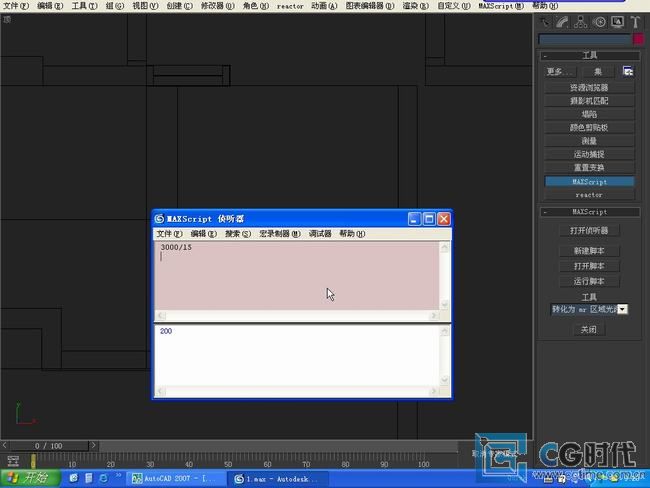This screenshot has width=650, height=488.
Task: Switch to AutoCAD 2007 taskbar button
Action: (175, 478)
